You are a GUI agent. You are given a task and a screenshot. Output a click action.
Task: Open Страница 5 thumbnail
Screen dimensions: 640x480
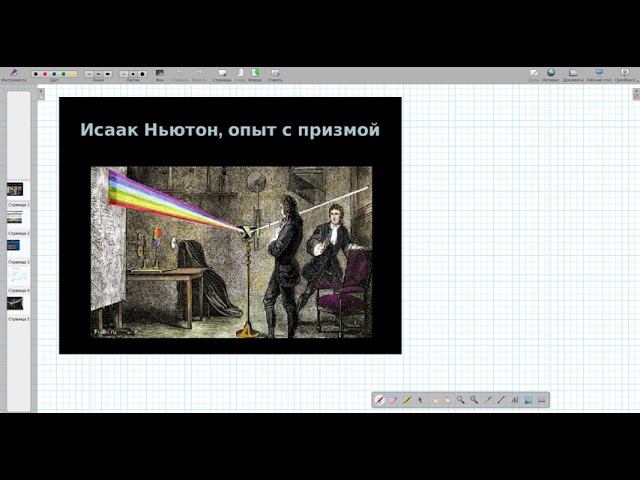point(15,303)
